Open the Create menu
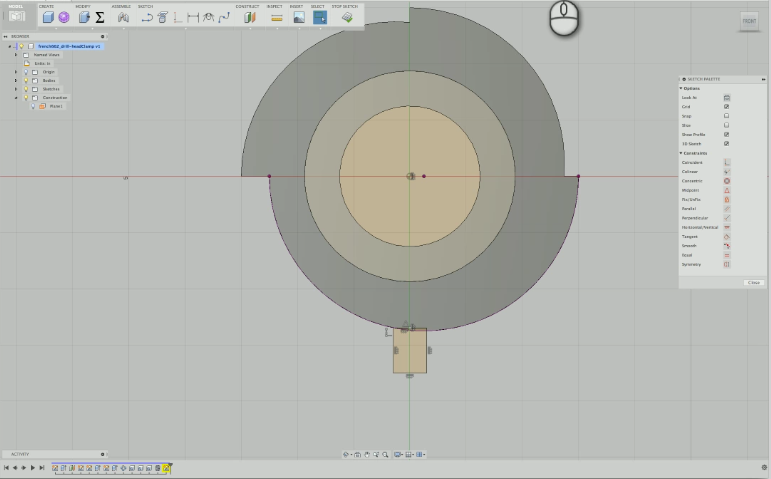Screen dimensions: 771x479 (46, 6)
